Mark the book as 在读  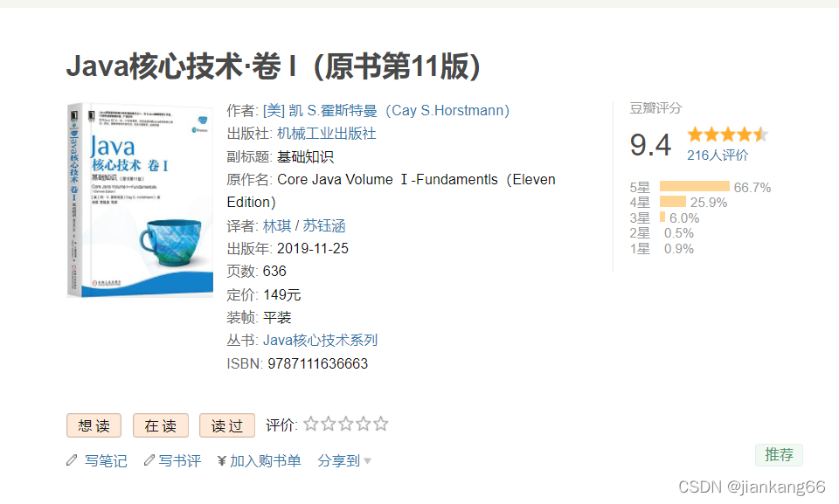click(161, 425)
